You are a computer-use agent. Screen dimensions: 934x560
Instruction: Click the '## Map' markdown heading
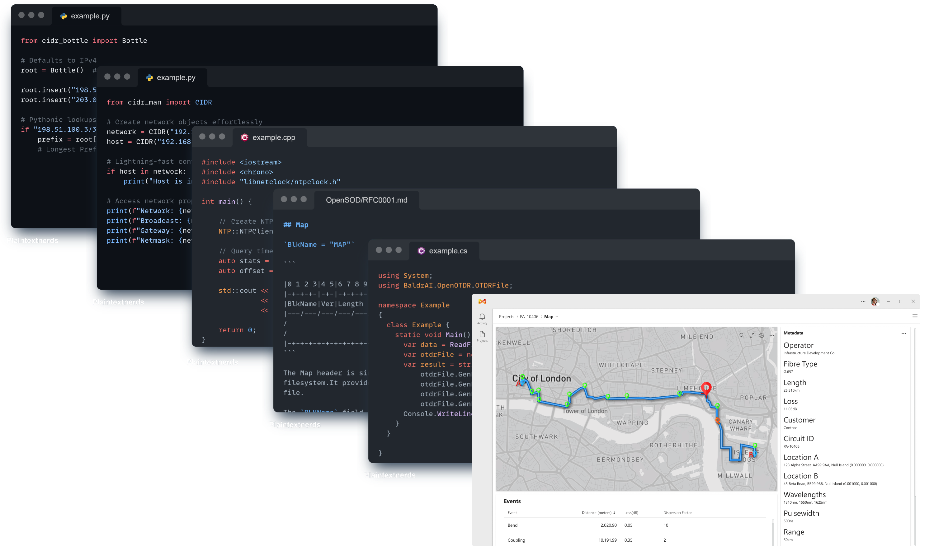coord(295,225)
